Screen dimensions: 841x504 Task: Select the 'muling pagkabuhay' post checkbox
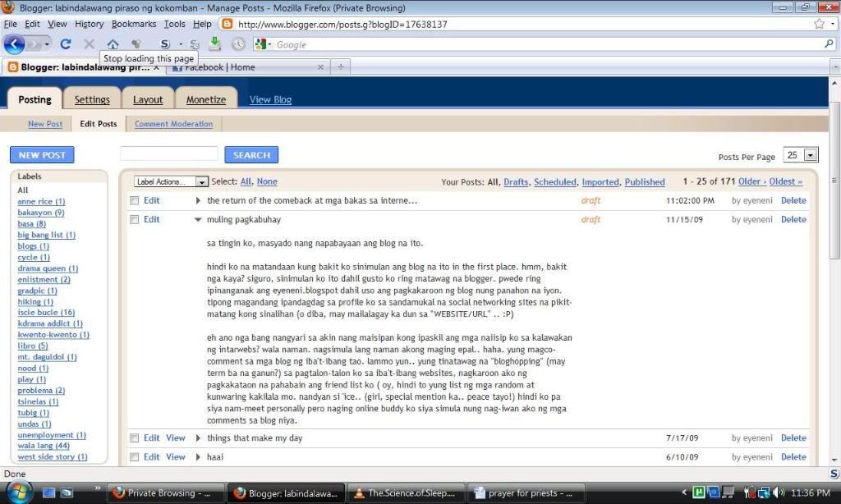coord(135,220)
